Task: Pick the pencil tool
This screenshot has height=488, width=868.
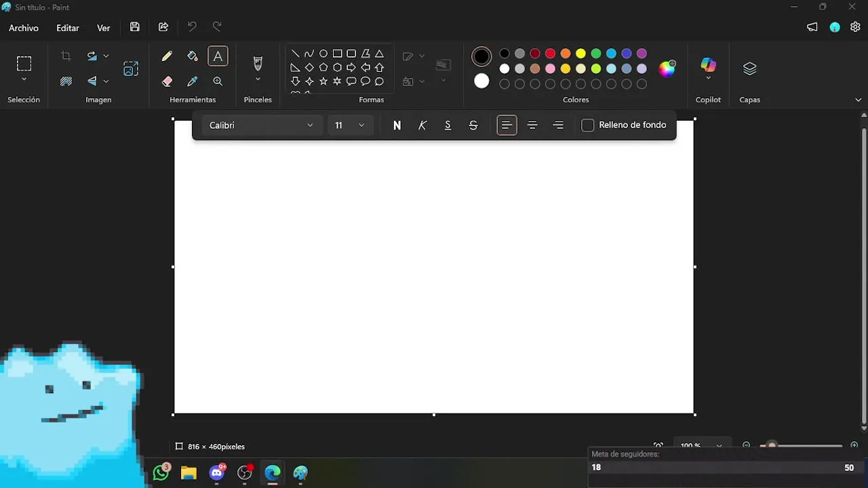Action: [x=167, y=56]
